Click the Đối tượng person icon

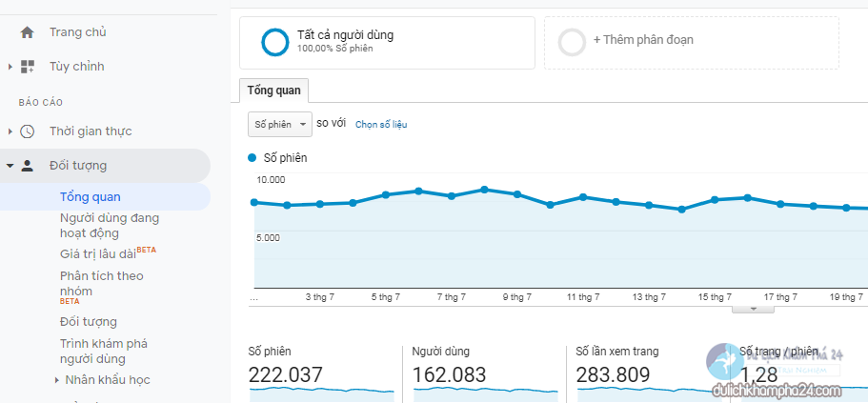coord(27,166)
